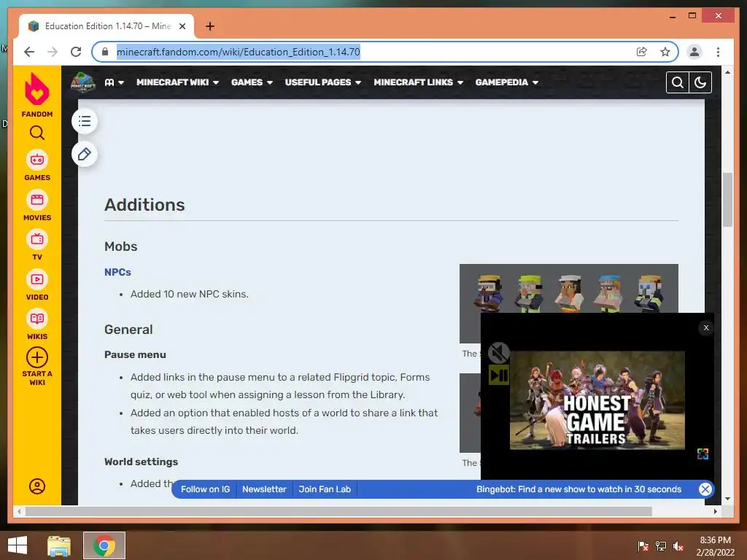
Task: Open the TV section in sidebar
Action: click(x=37, y=245)
